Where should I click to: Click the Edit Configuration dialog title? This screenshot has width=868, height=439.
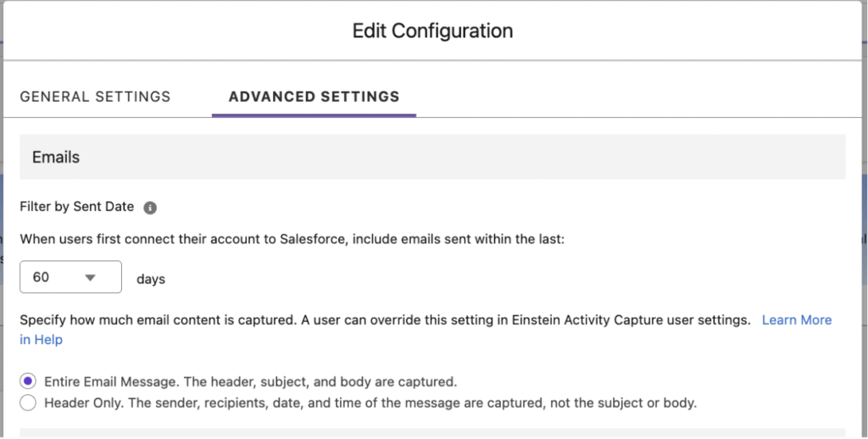coord(432,31)
